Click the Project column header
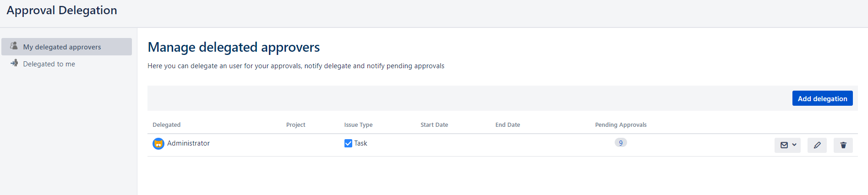 tap(295, 125)
